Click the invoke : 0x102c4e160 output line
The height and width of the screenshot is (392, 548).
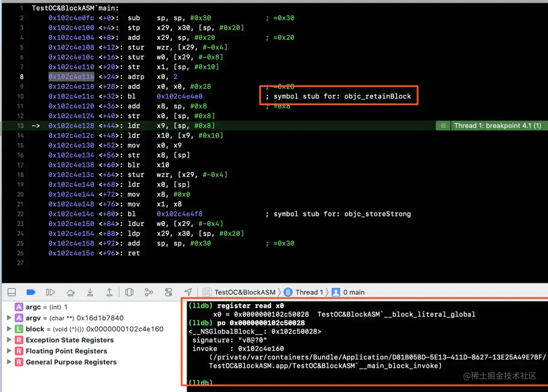(x=238, y=349)
